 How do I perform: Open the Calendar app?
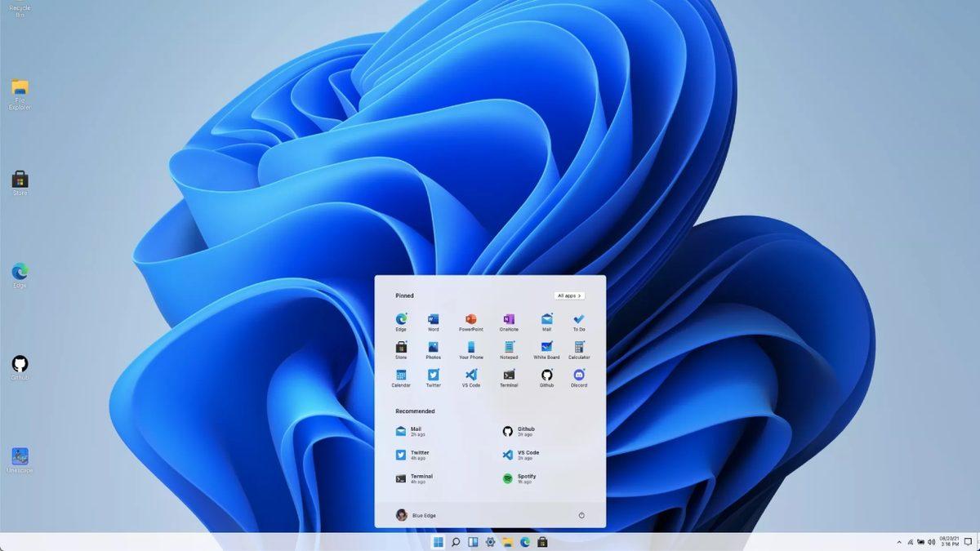[401, 374]
